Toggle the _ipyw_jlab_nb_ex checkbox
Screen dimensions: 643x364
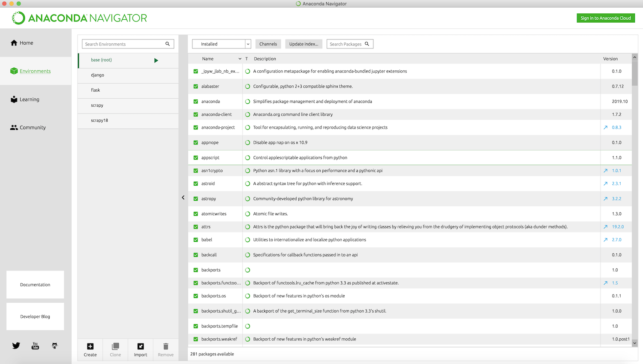(x=196, y=72)
